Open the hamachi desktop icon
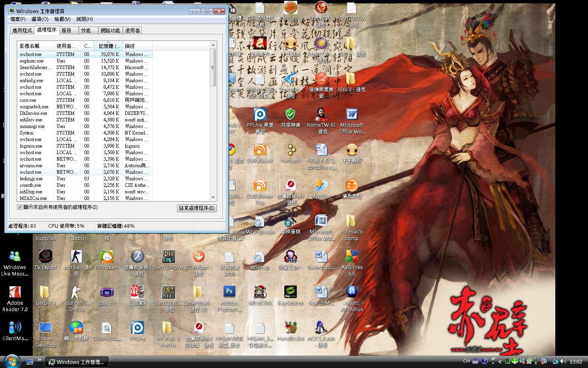Image resolution: width=588 pixels, height=368 pixels. coord(290,153)
